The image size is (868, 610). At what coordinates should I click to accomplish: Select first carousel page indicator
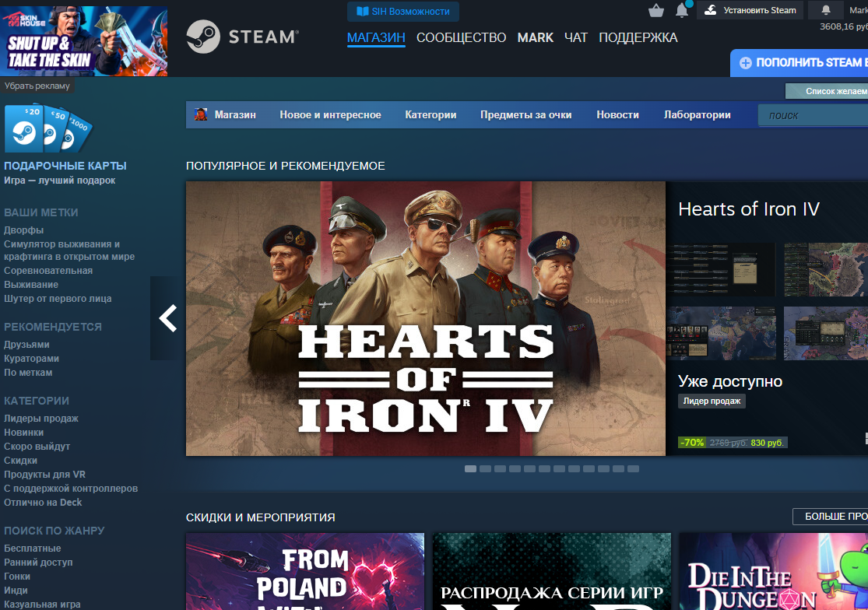click(470, 469)
